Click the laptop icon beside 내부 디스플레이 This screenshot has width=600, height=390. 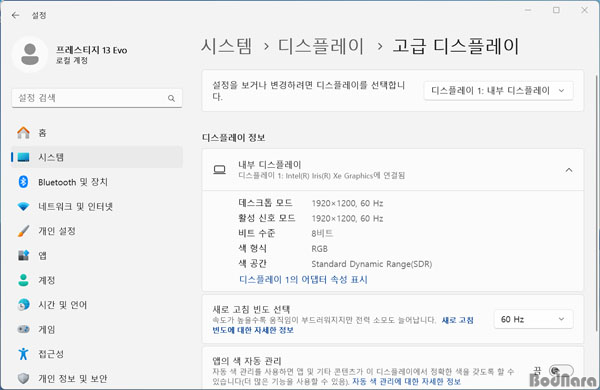pyautogui.click(x=219, y=170)
